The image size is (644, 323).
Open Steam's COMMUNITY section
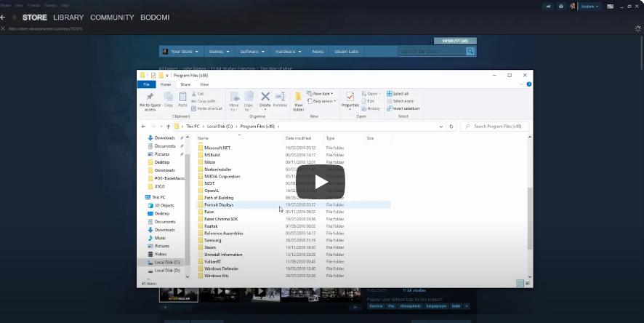click(x=112, y=17)
